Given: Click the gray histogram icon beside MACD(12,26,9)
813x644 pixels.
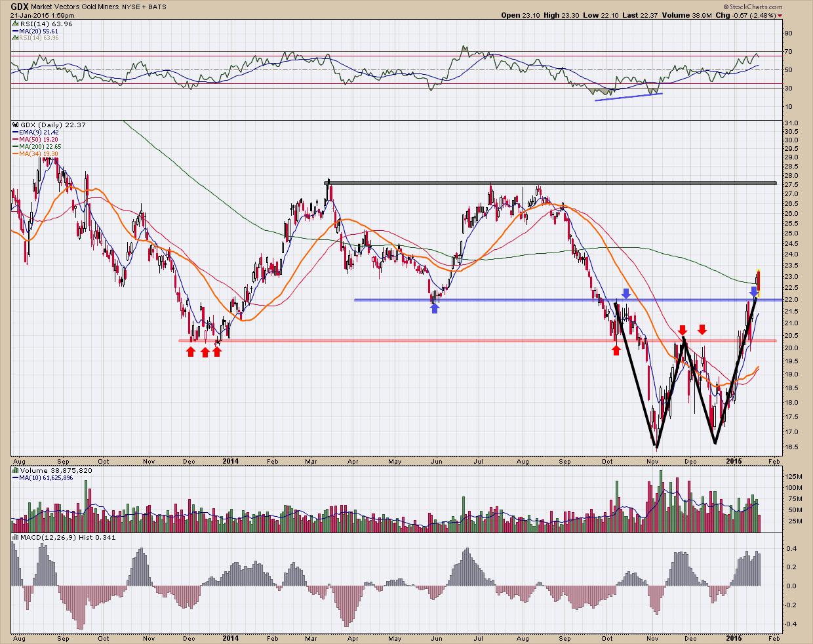Looking at the screenshot, I should (16, 538).
